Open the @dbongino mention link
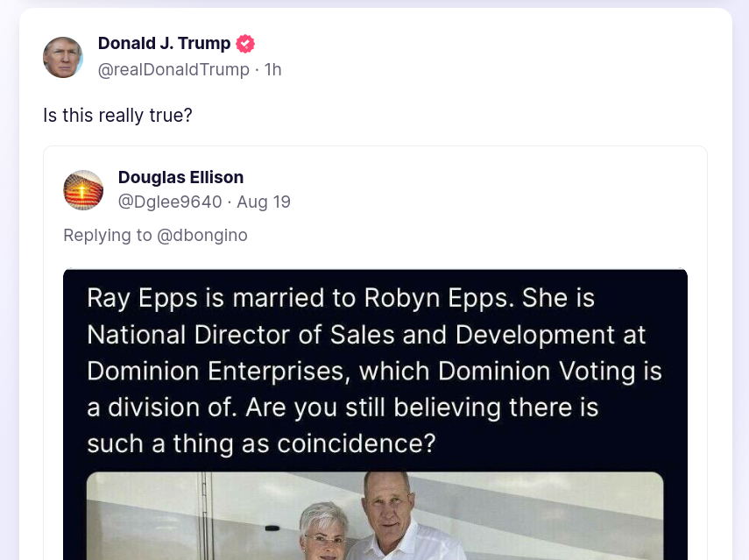 tap(201, 235)
